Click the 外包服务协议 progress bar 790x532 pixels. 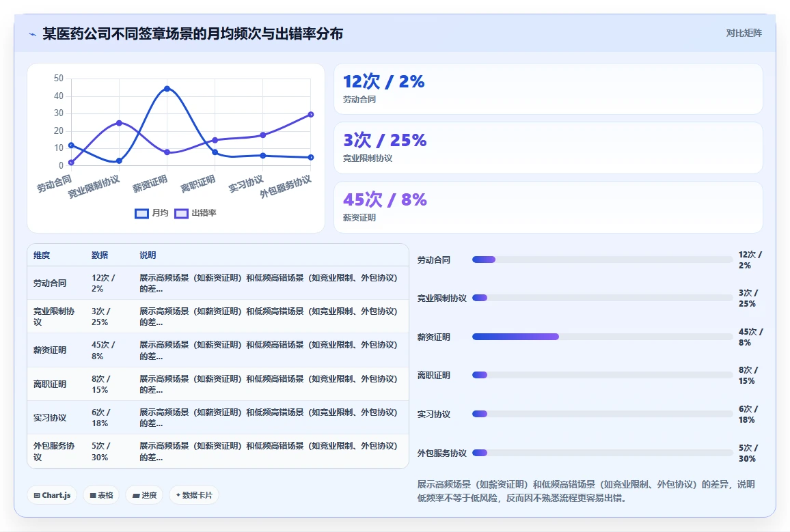click(602, 453)
